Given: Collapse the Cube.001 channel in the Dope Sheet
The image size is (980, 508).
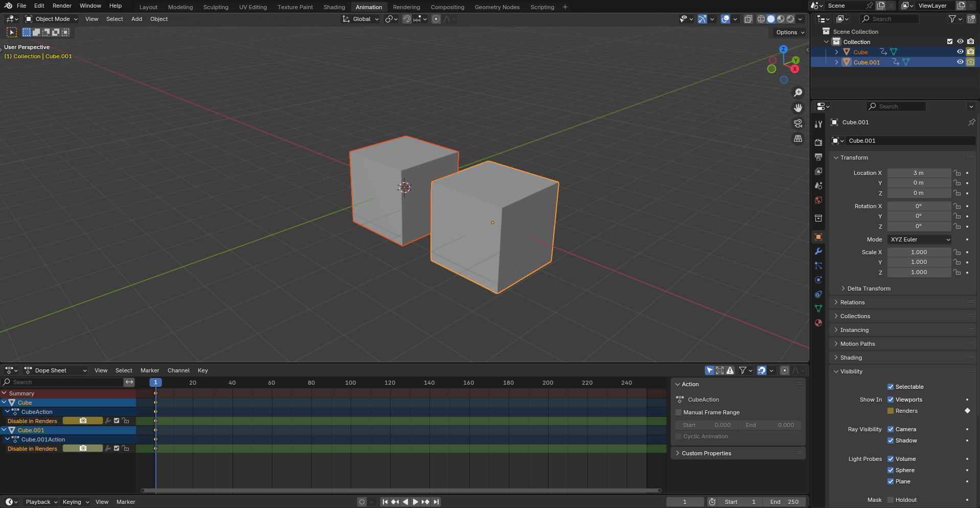Looking at the screenshot, I should tap(5, 430).
